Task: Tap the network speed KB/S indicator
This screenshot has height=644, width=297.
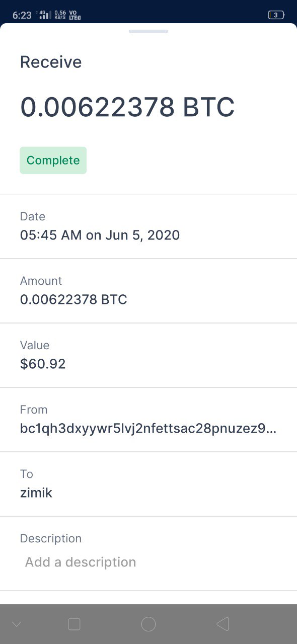Action: pos(60,15)
